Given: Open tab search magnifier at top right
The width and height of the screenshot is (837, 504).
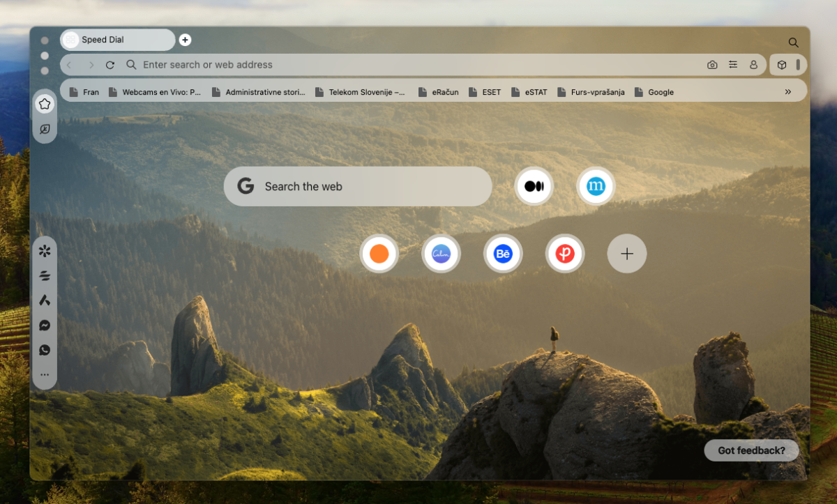Looking at the screenshot, I should 793,43.
